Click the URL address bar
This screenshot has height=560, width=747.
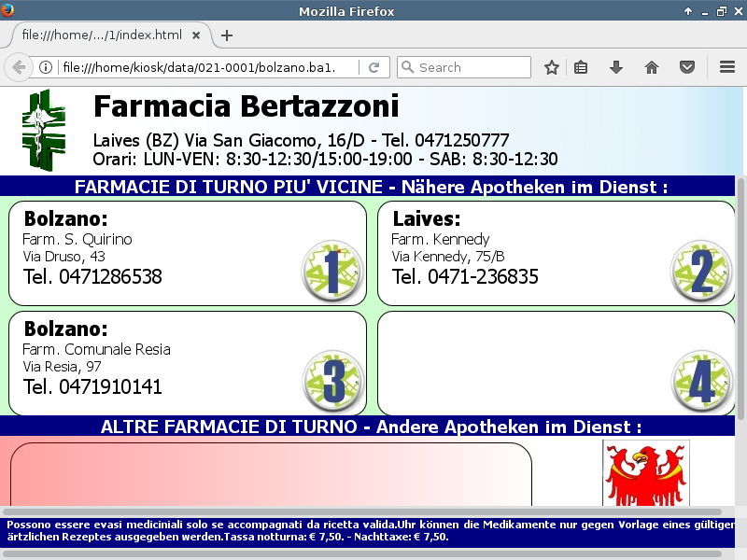pos(205,67)
